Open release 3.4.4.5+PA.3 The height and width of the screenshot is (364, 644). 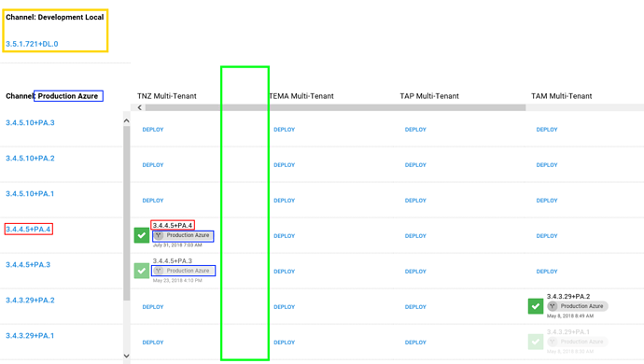click(28, 264)
